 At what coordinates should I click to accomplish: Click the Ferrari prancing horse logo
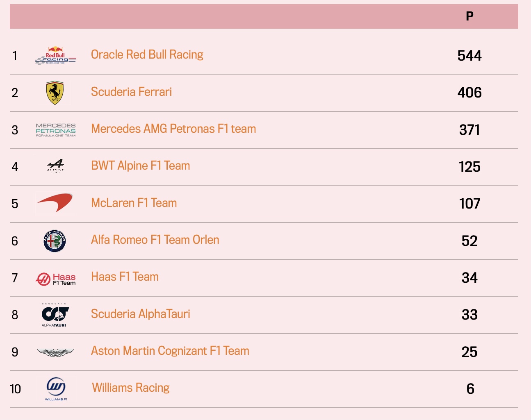55,93
